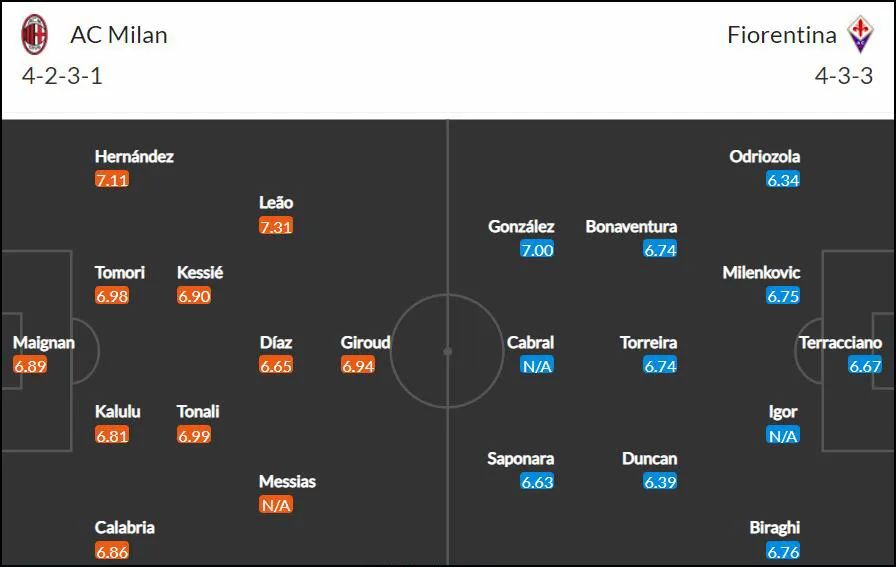Open goalkeeper Maignan's player entry
896x567 pixels.
tap(44, 342)
